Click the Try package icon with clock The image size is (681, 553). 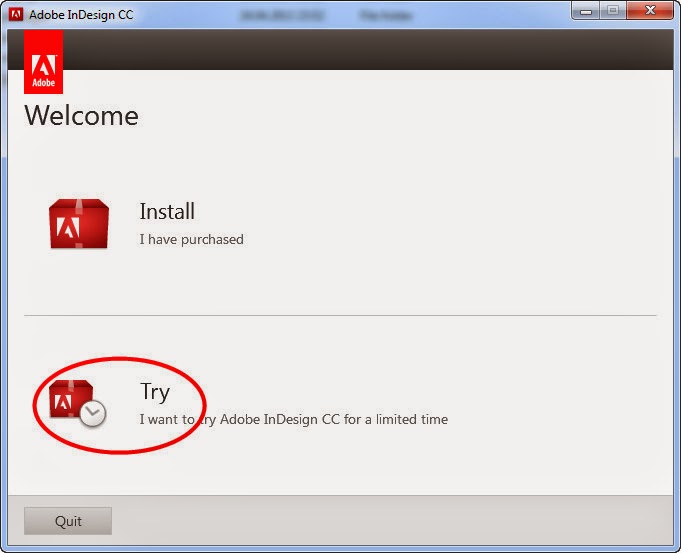click(77, 403)
